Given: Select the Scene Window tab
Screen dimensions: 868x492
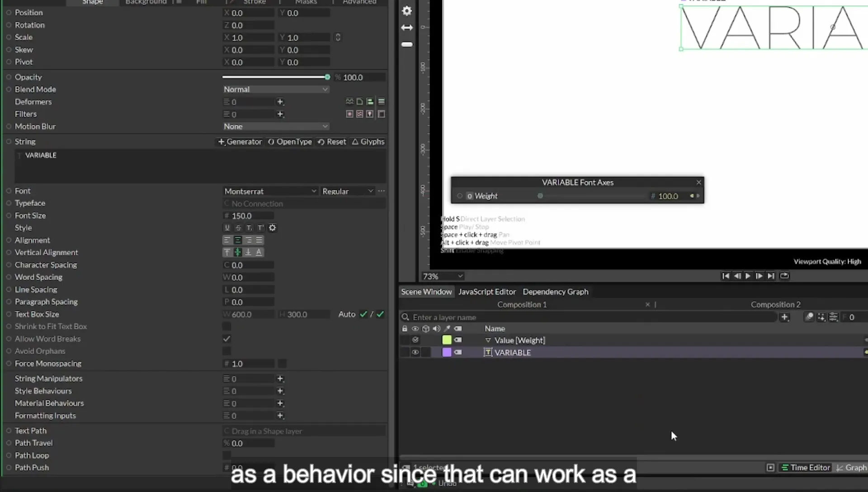Looking at the screenshot, I should tap(426, 292).
